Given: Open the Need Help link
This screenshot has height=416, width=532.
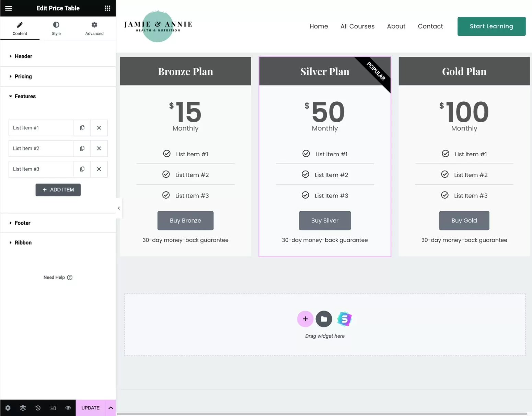Looking at the screenshot, I should pyautogui.click(x=58, y=278).
